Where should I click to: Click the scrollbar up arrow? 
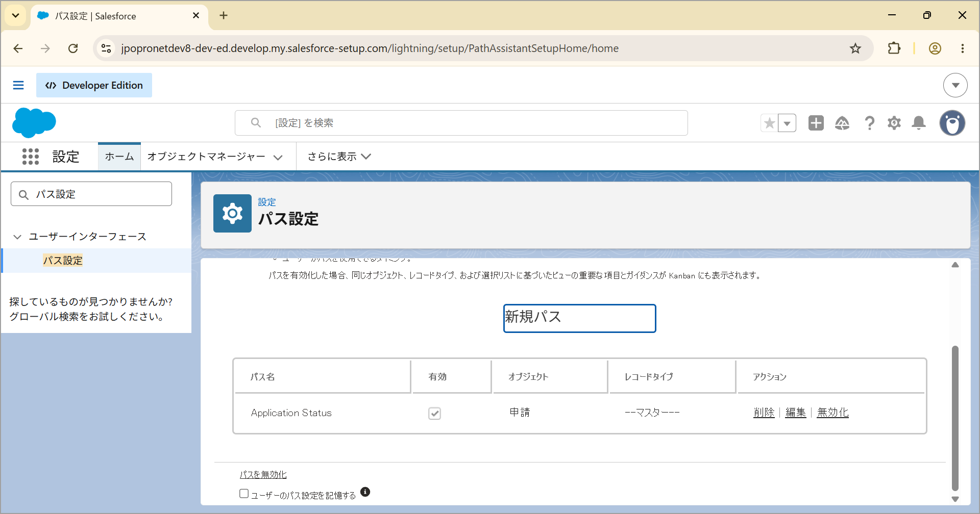pos(955,265)
